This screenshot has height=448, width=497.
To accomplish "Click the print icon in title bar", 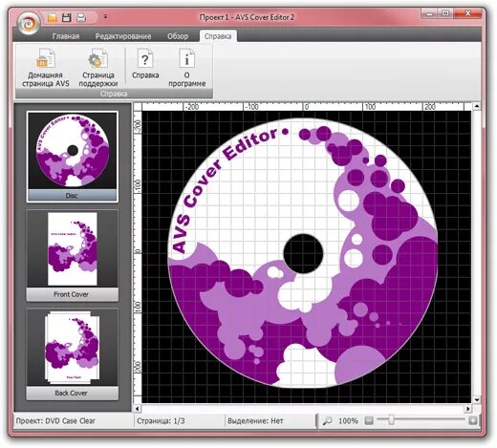I will (x=81, y=18).
